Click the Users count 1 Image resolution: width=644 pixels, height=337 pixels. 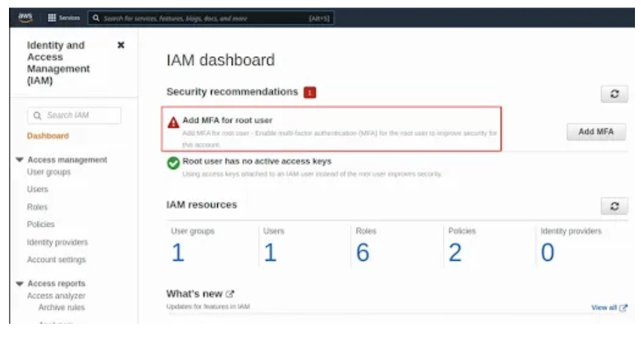(x=270, y=252)
